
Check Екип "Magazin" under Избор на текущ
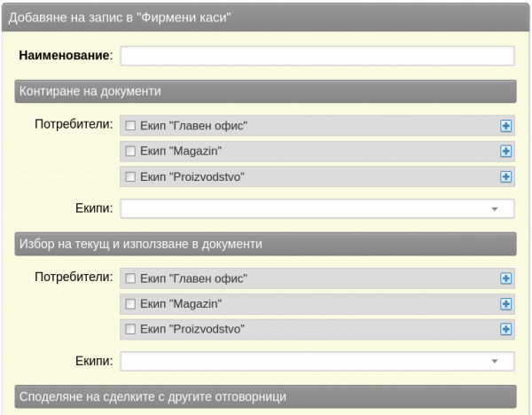click(x=130, y=303)
